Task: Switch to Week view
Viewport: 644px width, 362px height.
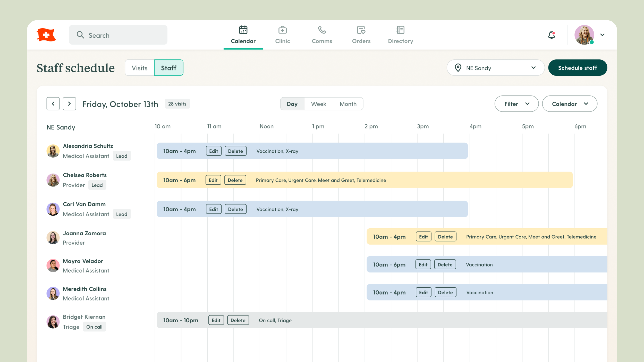Action: [x=319, y=104]
